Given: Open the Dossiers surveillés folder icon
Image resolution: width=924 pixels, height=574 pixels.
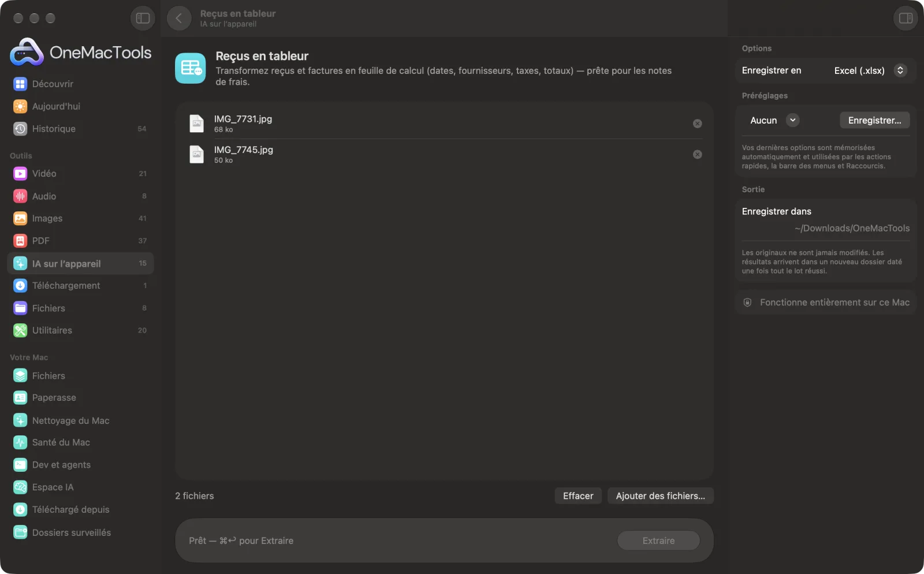Looking at the screenshot, I should click(x=20, y=533).
